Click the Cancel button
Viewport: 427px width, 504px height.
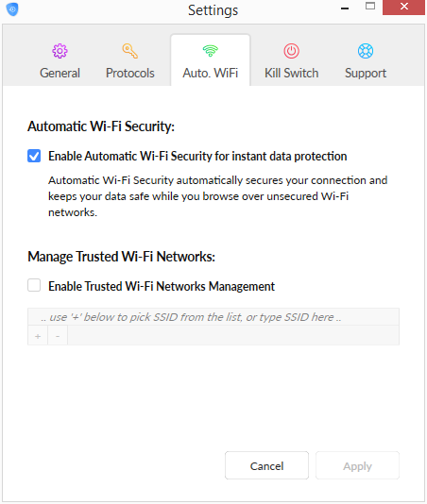(x=266, y=465)
